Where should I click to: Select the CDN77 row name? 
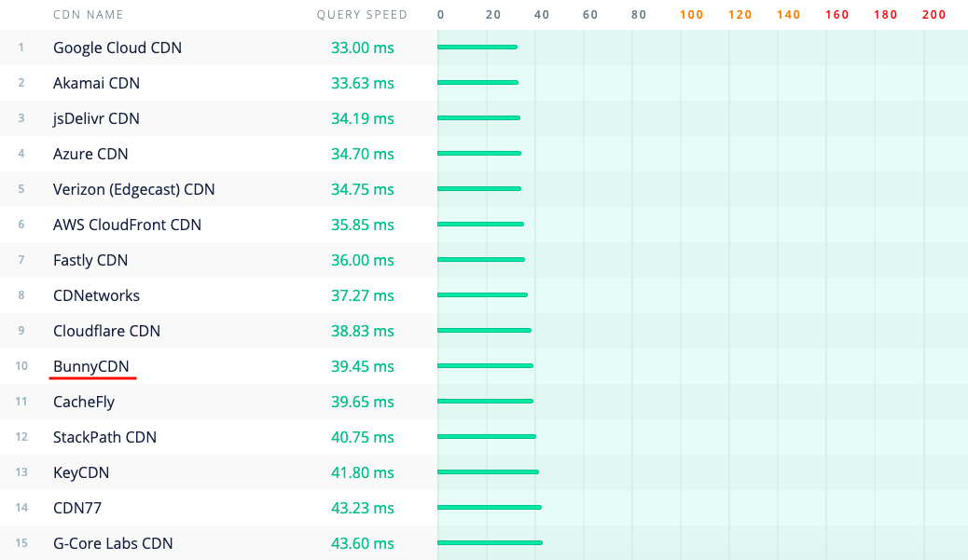click(x=77, y=508)
